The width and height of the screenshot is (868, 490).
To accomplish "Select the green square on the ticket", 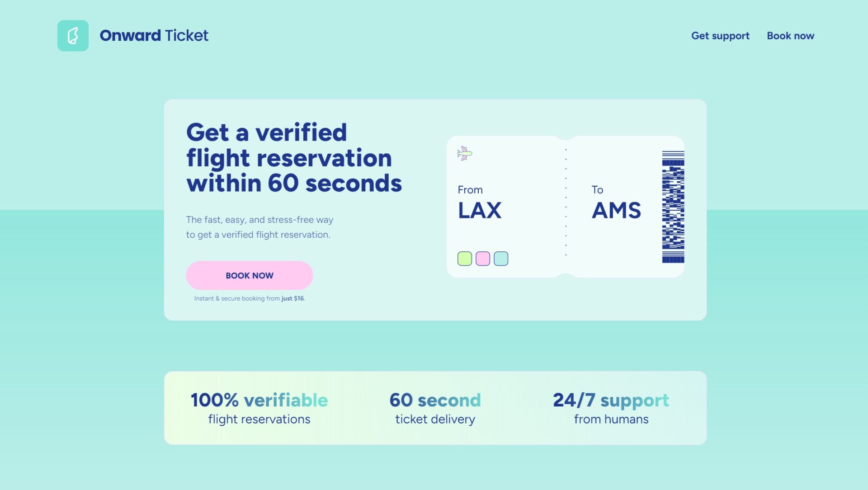I will [x=464, y=259].
